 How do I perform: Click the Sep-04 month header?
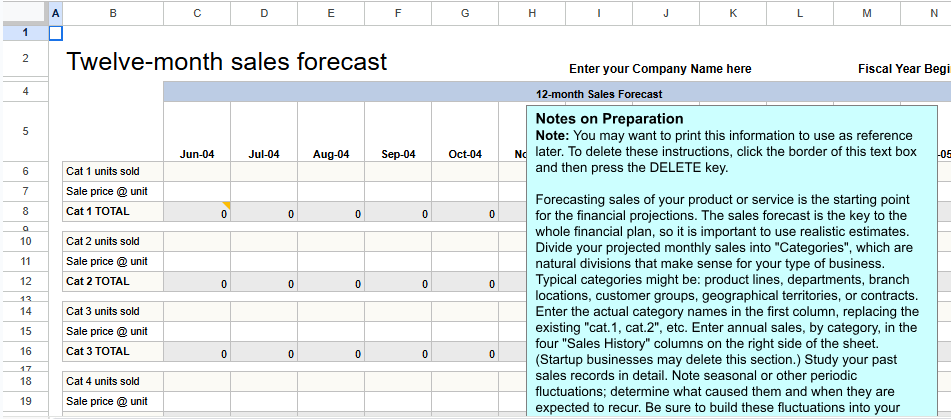tap(398, 154)
